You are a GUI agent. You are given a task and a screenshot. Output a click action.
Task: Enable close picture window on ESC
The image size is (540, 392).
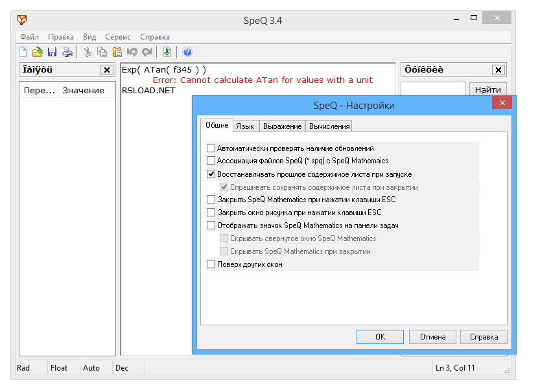click(x=211, y=213)
